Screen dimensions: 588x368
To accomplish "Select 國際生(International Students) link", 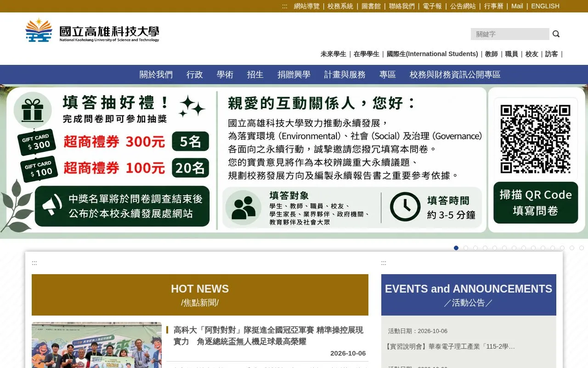I will [432, 54].
